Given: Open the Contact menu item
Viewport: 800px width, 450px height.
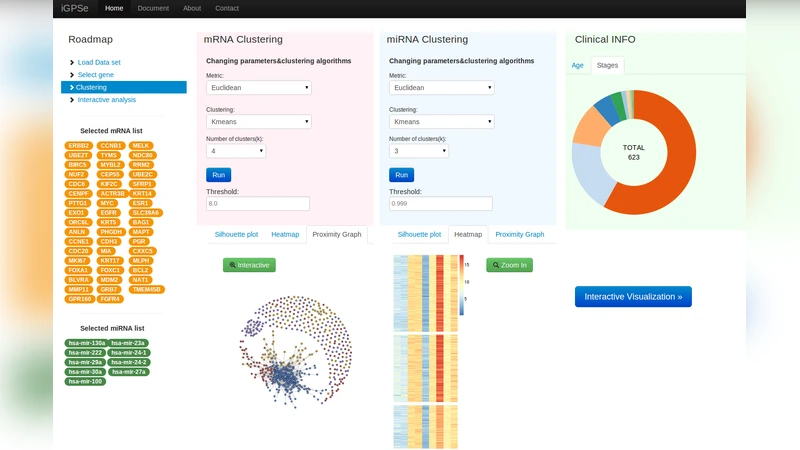Looking at the screenshot, I should pos(227,8).
